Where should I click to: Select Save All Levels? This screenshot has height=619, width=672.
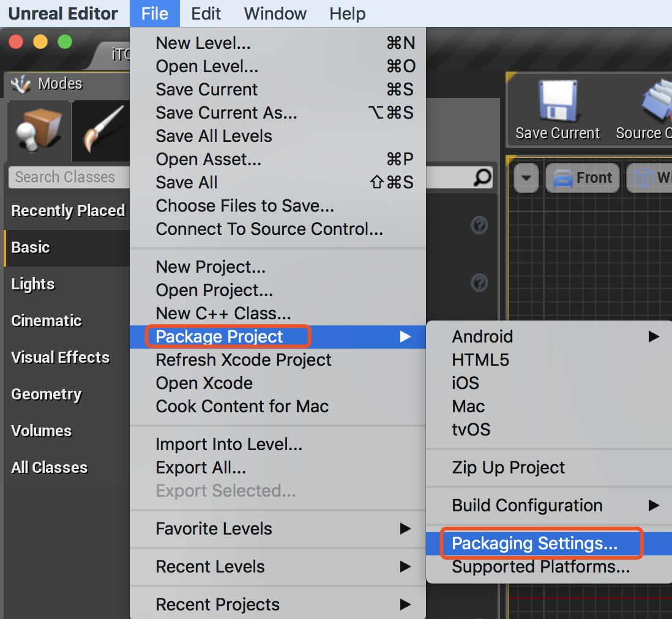click(x=278, y=136)
